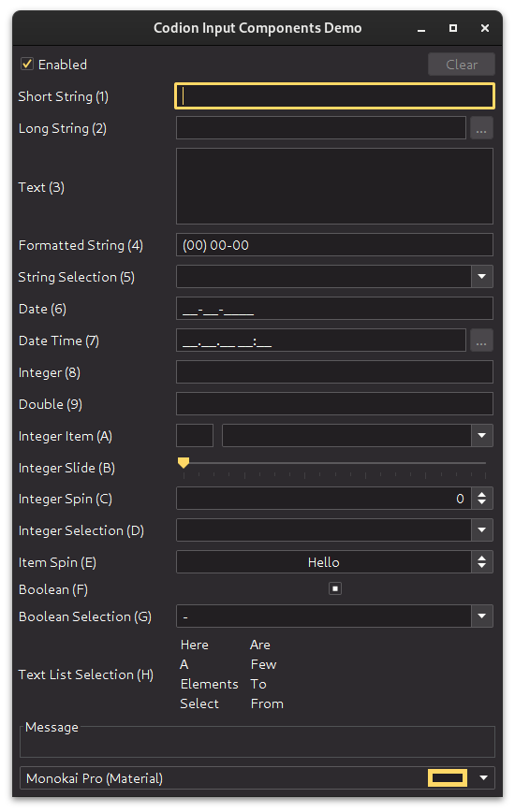Click the String Selection combo field
Screen dimensions: 515x812
coord(324,277)
